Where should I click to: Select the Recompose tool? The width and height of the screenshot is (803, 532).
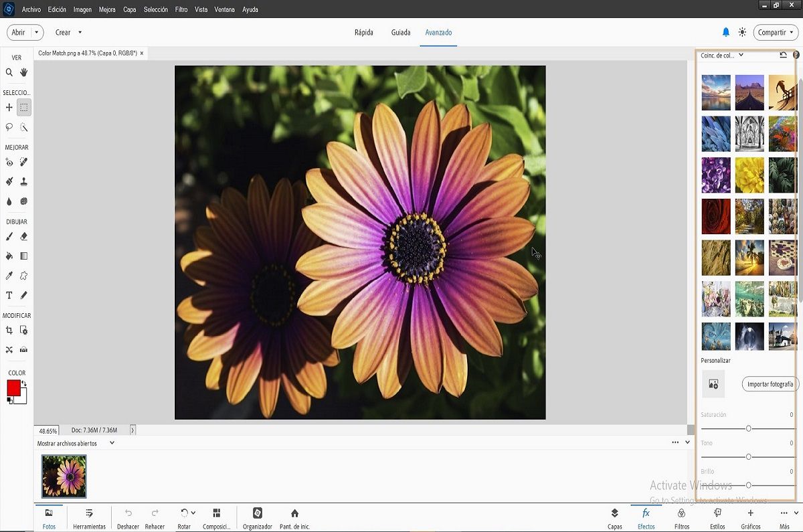click(x=24, y=330)
